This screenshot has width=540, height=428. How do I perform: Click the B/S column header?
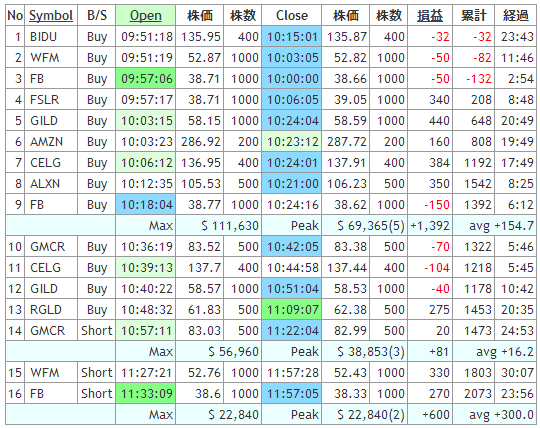97,15
